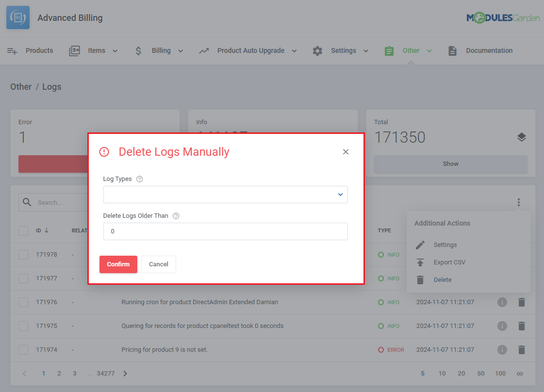The height and width of the screenshot is (392, 544).
Task: Click the Other breadcrumb link
Action: (x=21, y=87)
